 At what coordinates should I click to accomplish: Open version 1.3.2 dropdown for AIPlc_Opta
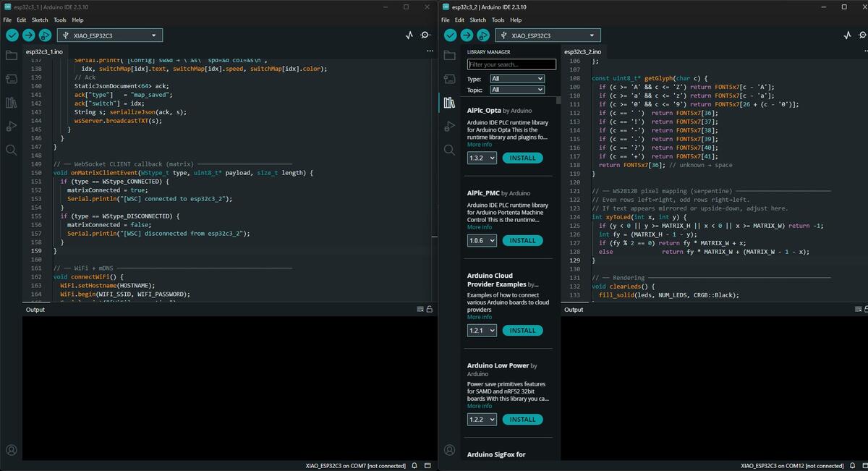pos(482,158)
